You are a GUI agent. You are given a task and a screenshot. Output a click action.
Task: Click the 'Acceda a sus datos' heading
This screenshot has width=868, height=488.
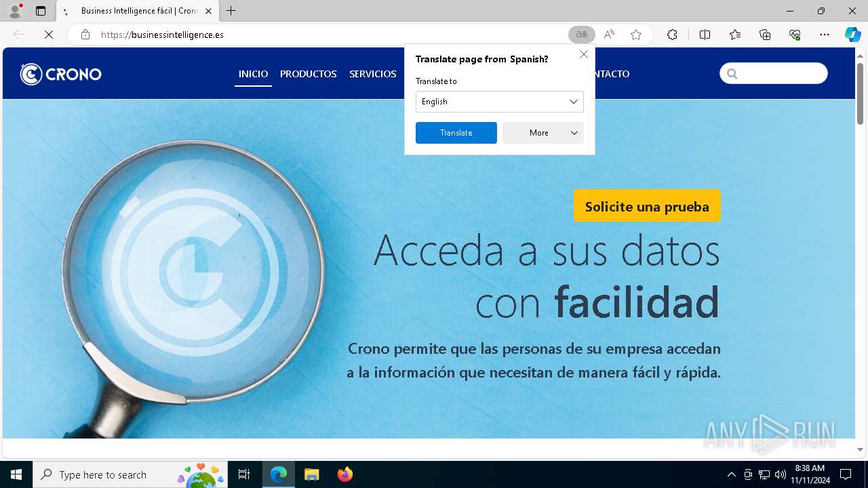pyautogui.click(x=547, y=249)
